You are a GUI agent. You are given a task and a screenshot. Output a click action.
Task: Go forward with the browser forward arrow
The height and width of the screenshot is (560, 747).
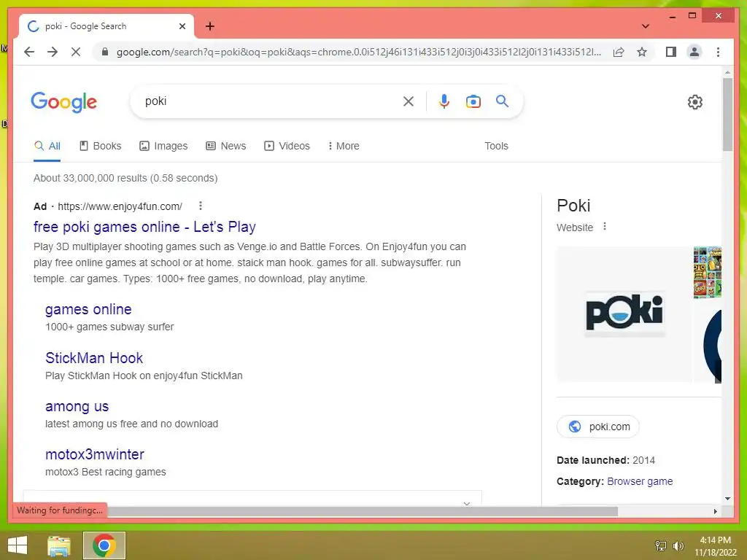click(x=53, y=52)
